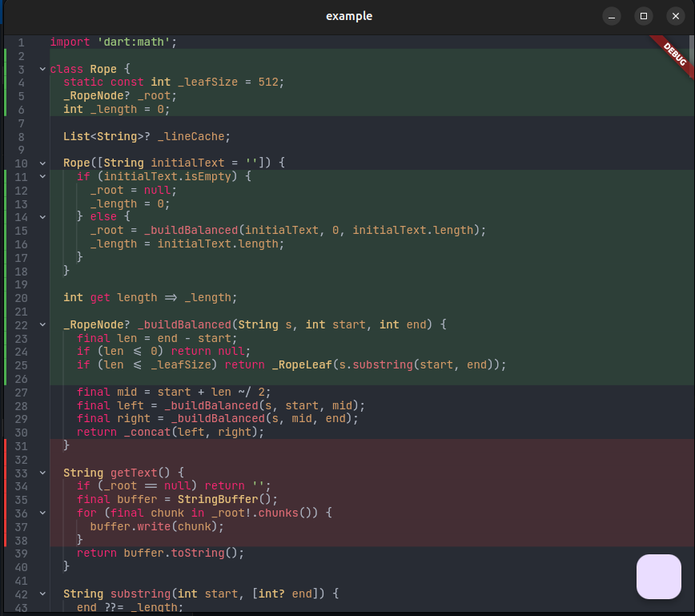Image resolution: width=695 pixels, height=616 pixels.
Task: Click the null keyword on line 12
Action: click(x=156, y=190)
